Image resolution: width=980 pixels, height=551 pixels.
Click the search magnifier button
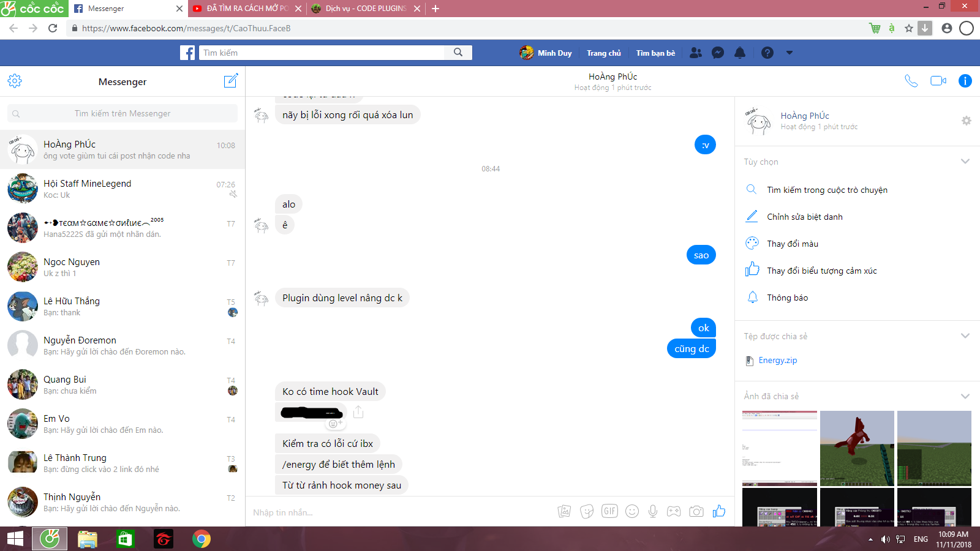458,53
